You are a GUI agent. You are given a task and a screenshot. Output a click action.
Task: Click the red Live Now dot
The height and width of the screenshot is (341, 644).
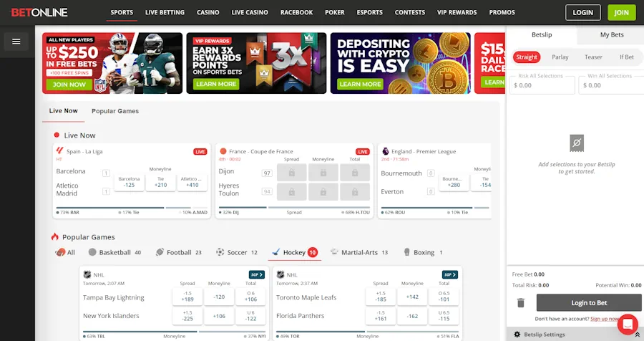pyautogui.click(x=57, y=135)
